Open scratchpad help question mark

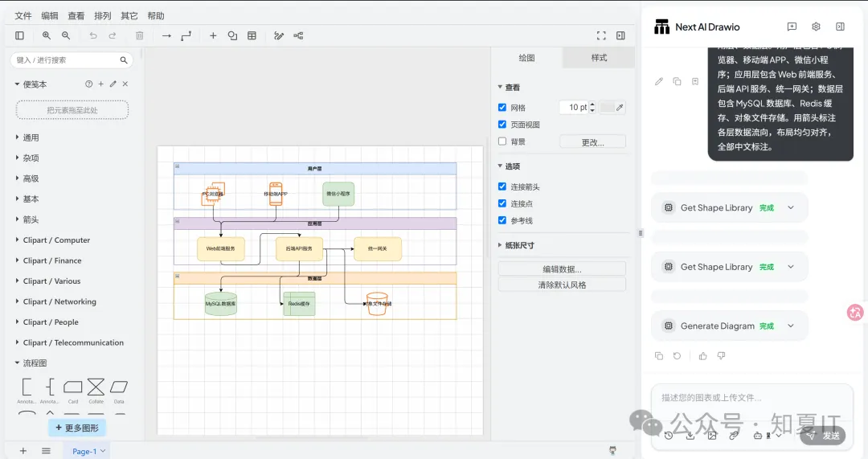[88, 84]
